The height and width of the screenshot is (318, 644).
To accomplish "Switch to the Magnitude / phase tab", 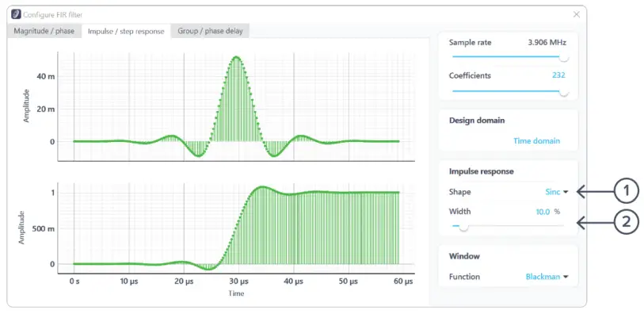I will pyautogui.click(x=44, y=31).
